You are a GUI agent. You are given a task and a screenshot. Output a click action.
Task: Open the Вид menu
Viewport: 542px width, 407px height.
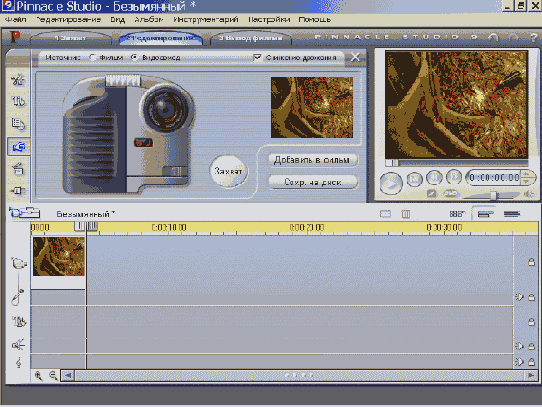point(118,20)
